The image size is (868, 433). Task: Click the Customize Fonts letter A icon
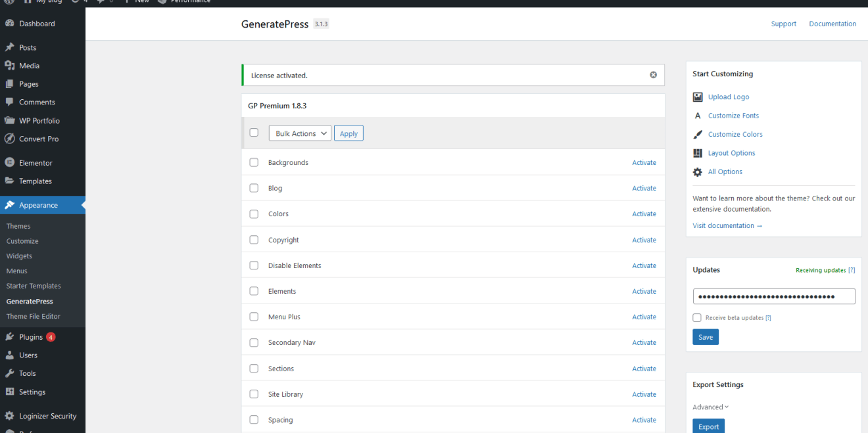[697, 115]
